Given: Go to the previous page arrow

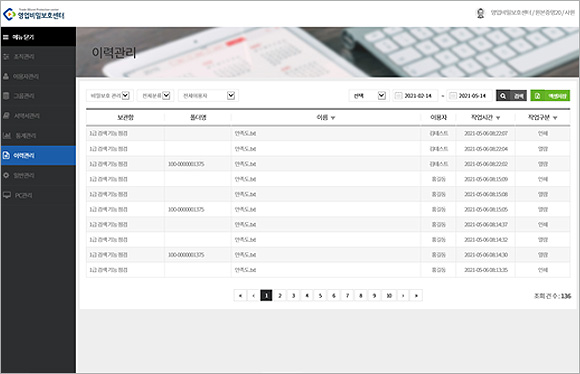Looking at the screenshot, I should (253, 296).
